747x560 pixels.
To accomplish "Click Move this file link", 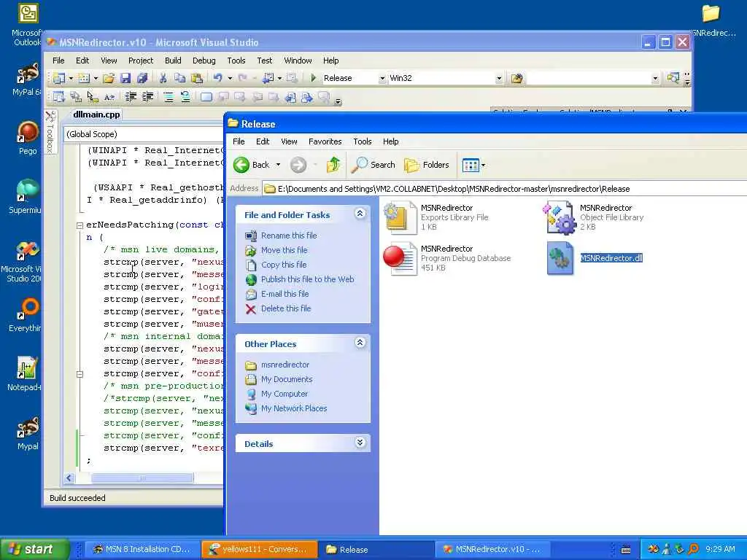I will pyautogui.click(x=284, y=250).
